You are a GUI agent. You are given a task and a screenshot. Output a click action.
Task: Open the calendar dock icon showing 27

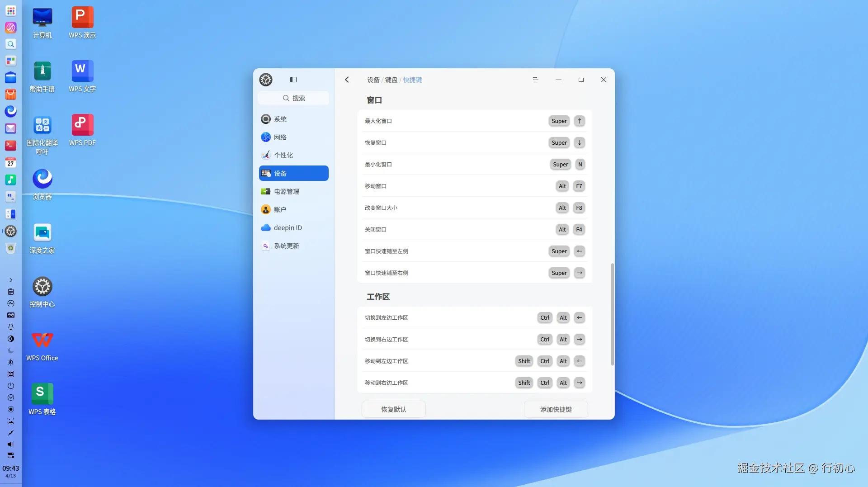[x=11, y=162]
